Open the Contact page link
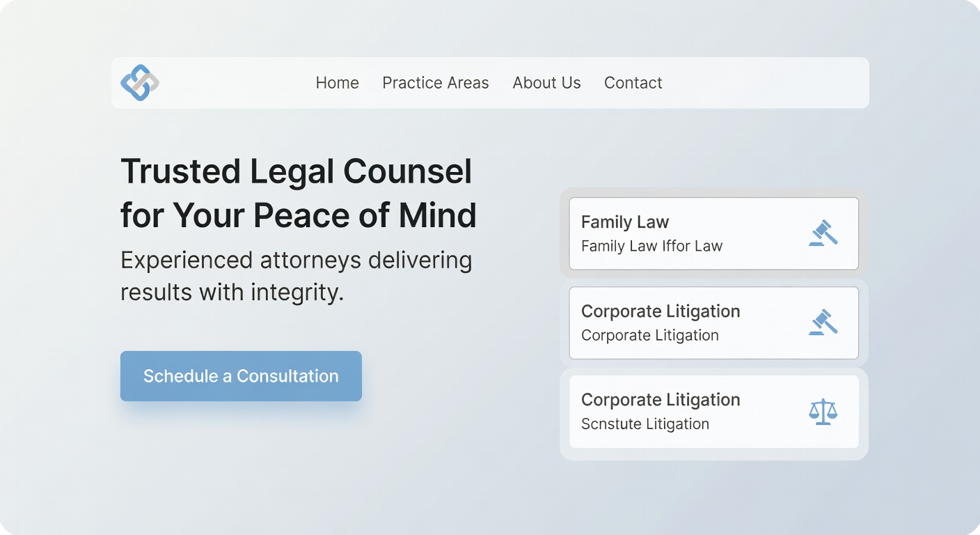Viewport: 980px width, 535px height. pos(633,83)
